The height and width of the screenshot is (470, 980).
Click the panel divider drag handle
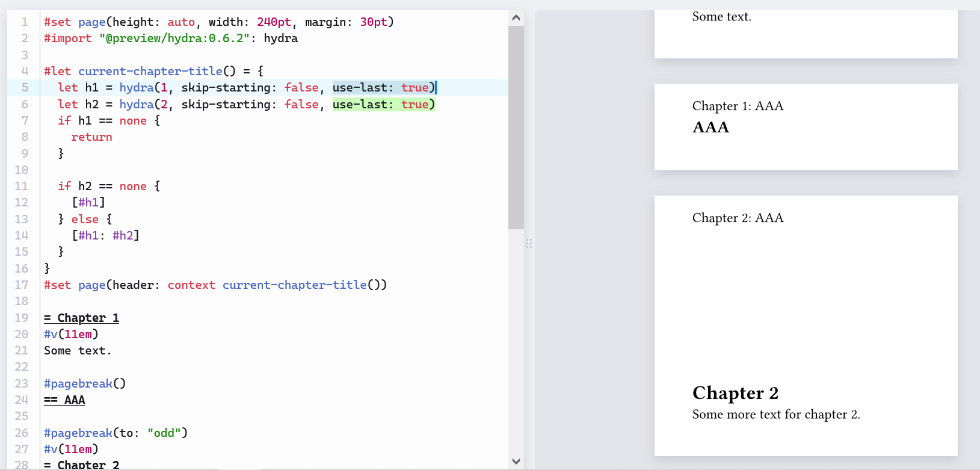[x=529, y=244]
